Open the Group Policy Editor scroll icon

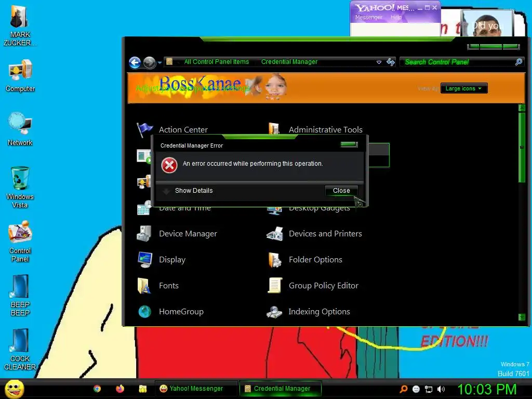[x=275, y=285]
